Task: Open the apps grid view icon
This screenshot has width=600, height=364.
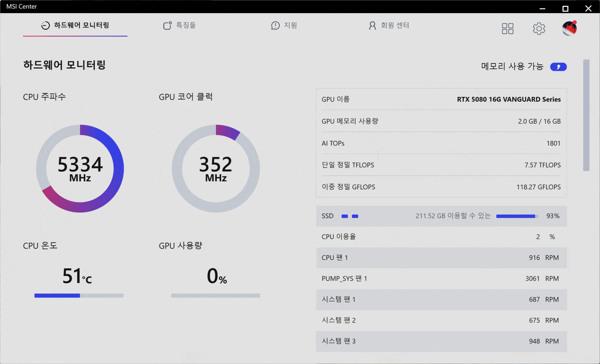Action: pos(507,28)
